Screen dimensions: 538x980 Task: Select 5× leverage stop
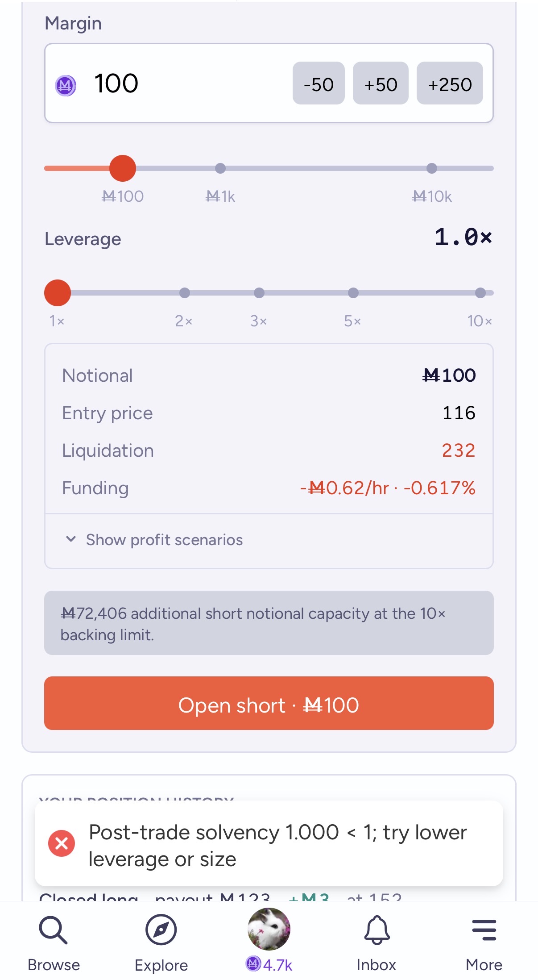click(353, 293)
